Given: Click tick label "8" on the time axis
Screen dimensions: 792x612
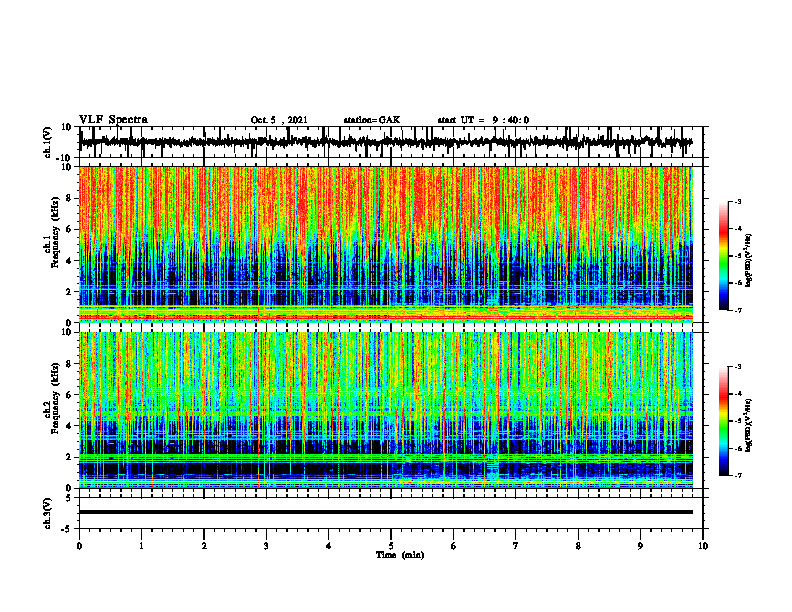Looking at the screenshot, I should [578, 546].
